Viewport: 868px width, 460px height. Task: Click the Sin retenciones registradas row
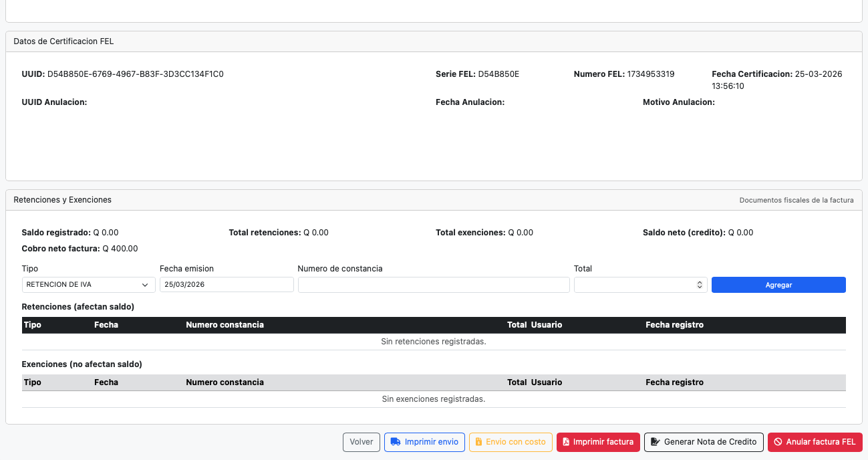(x=433, y=342)
